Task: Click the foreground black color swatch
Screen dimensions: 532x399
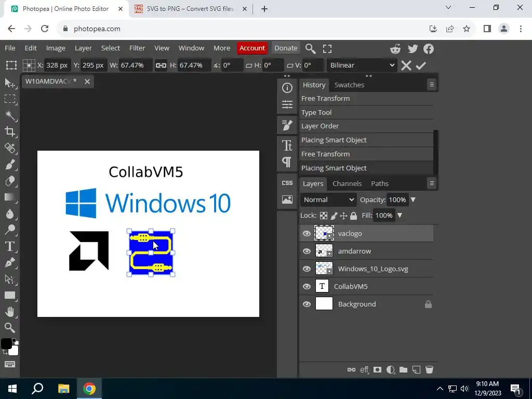Action: pyautogui.click(x=6, y=343)
